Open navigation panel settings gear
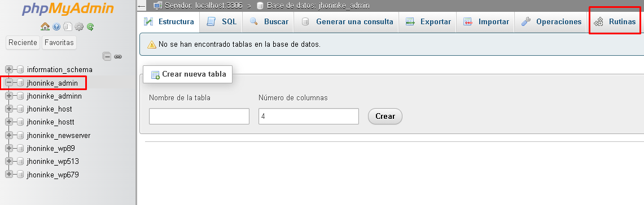644x205 pixels. coord(79,27)
